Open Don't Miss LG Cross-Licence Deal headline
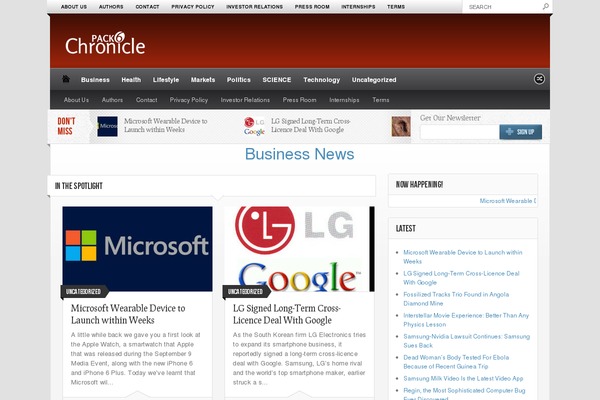Screen dimensions: 600x400 point(310,126)
